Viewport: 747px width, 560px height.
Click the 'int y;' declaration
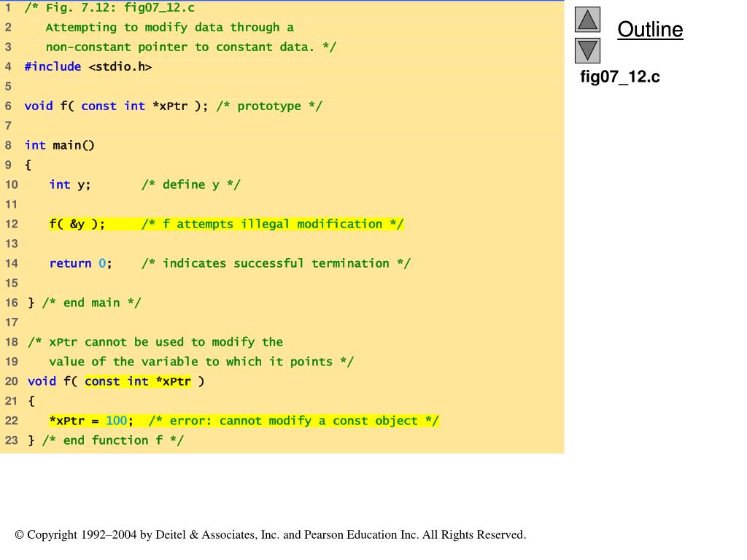69,184
